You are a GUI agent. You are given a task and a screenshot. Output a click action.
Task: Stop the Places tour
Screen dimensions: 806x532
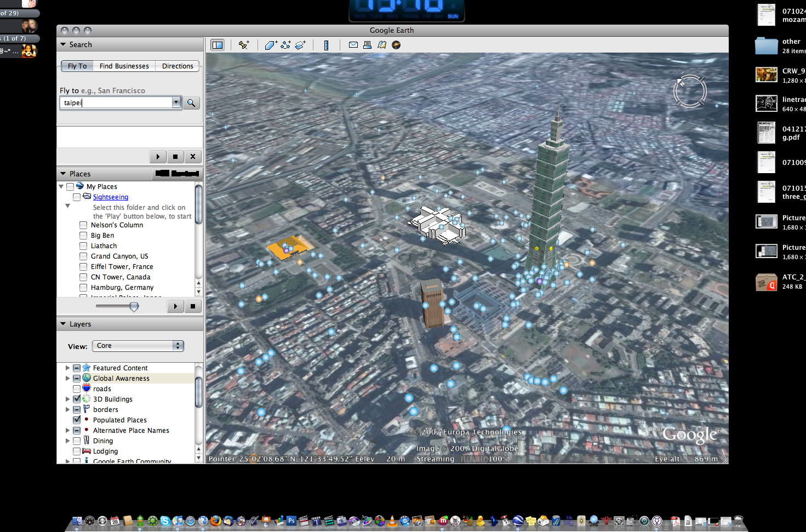(193, 306)
